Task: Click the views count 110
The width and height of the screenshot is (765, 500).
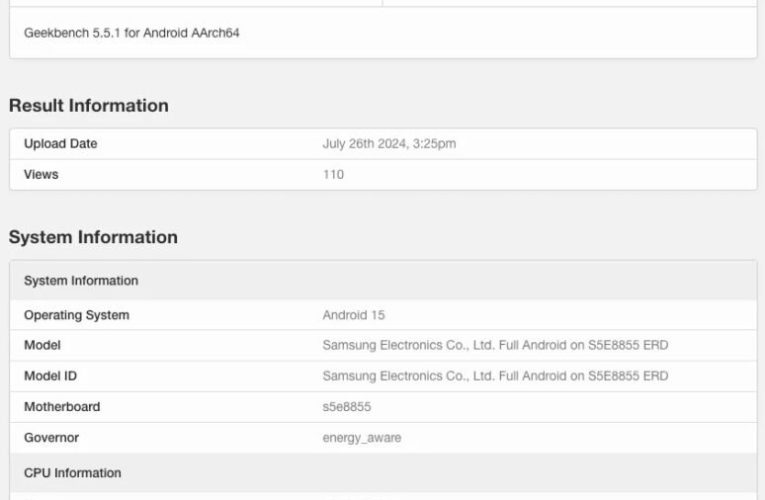Action: tap(333, 175)
